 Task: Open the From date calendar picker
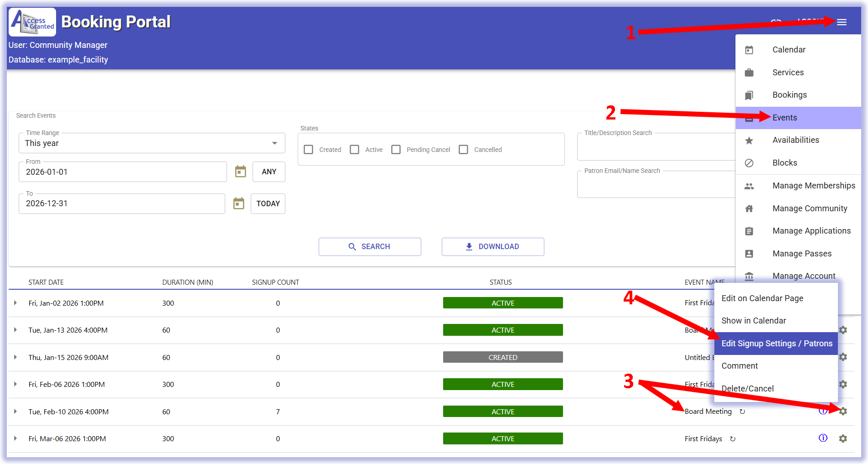coord(240,172)
